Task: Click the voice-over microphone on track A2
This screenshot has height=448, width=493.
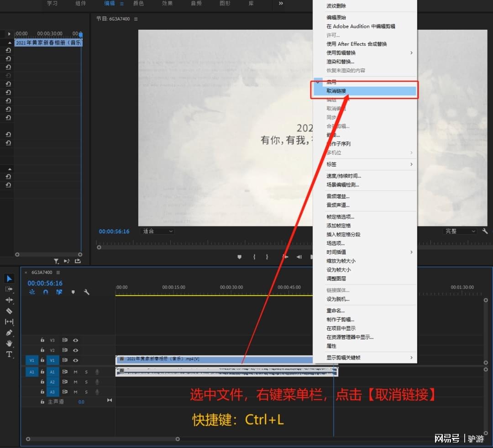Action: (x=97, y=382)
